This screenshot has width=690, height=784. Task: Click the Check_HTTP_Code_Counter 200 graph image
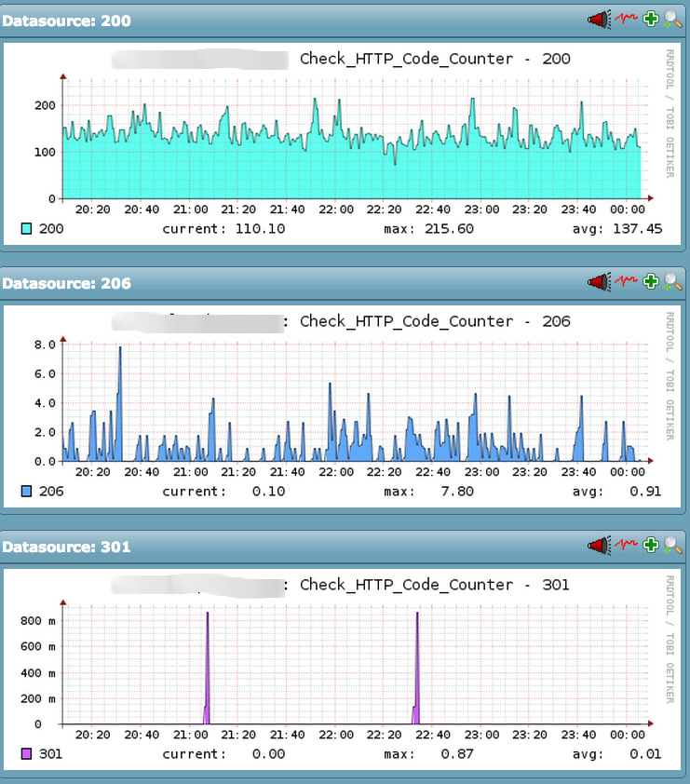pyautogui.click(x=342, y=143)
